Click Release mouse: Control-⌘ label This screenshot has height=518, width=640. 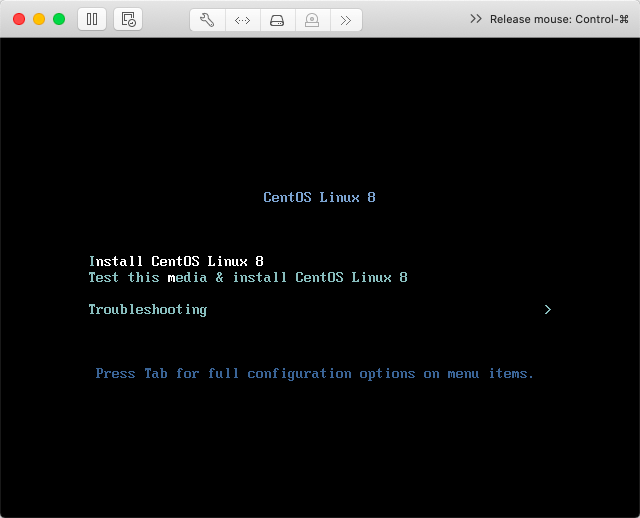point(559,19)
